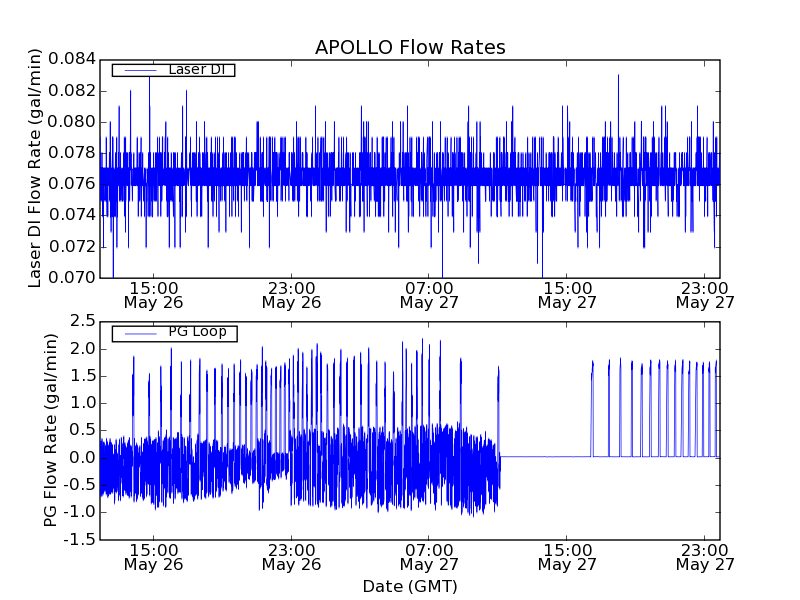
Task: Click bottom plot's "23:00 May 27" time tick
Action: (705, 556)
